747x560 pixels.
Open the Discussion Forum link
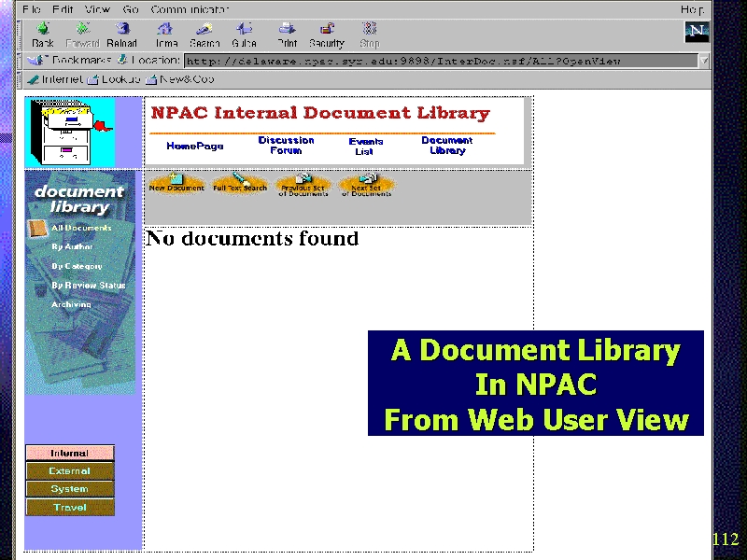click(286, 146)
